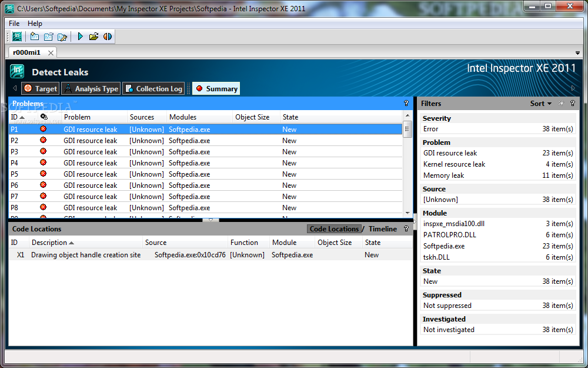Image resolution: width=588 pixels, height=368 pixels.
Task: Open the File menu
Action: tap(14, 24)
